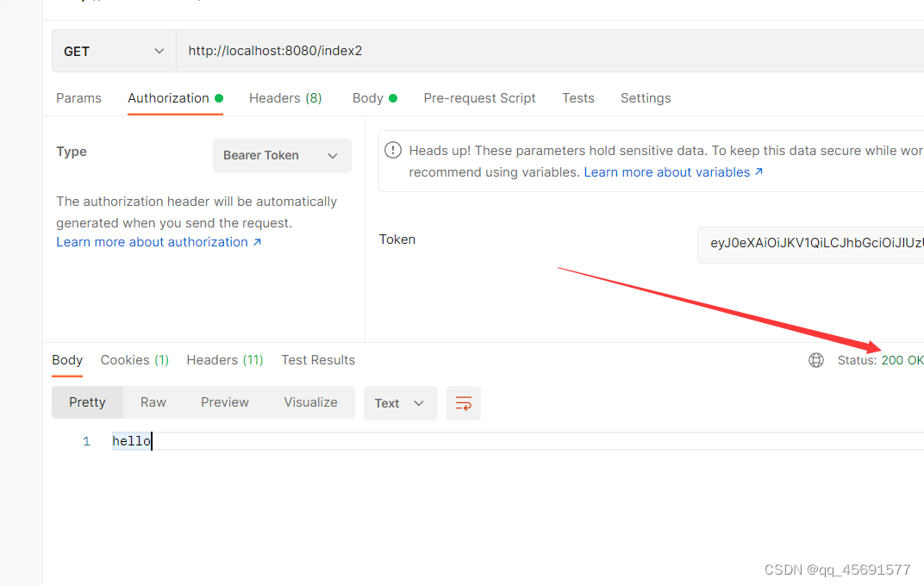The height and width of the screenshot is (585, 924).
Task: Open the Headers (8) request tab
Action: [x=285, y=97]
